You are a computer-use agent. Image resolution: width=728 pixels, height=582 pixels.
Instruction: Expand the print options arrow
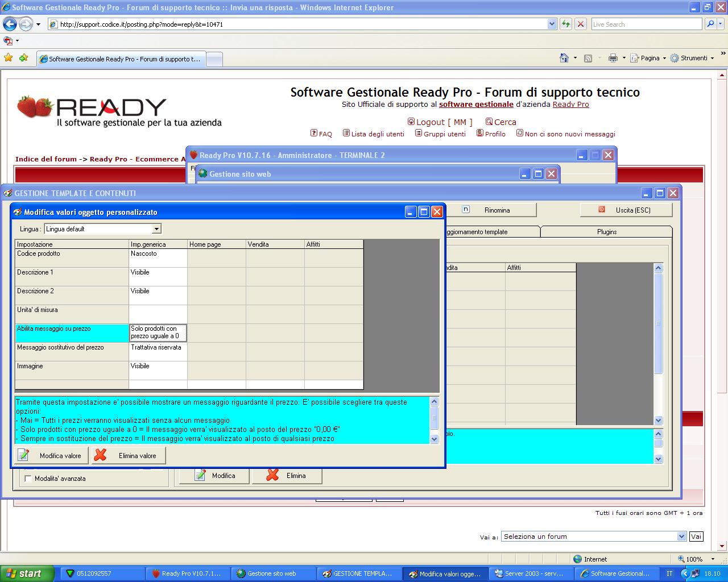[623, 58]
